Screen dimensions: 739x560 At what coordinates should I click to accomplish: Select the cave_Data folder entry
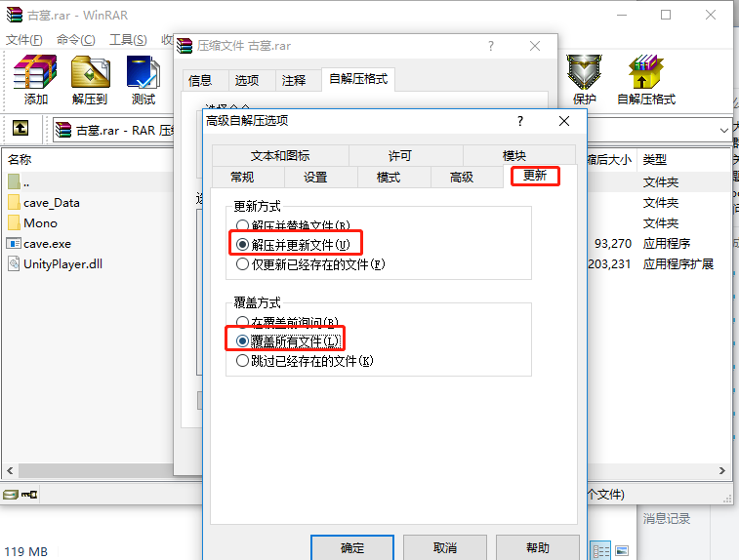[52, 203]
